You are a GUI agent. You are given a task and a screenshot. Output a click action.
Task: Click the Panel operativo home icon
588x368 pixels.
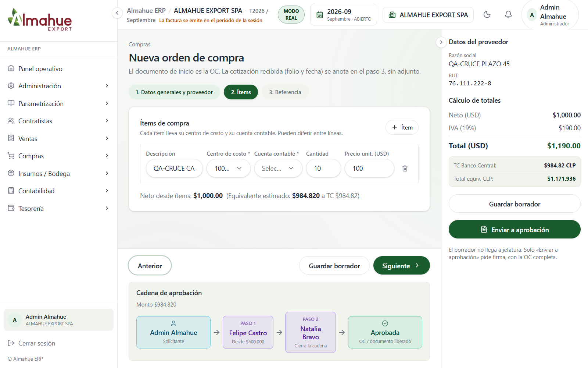(x=11, y=68)
